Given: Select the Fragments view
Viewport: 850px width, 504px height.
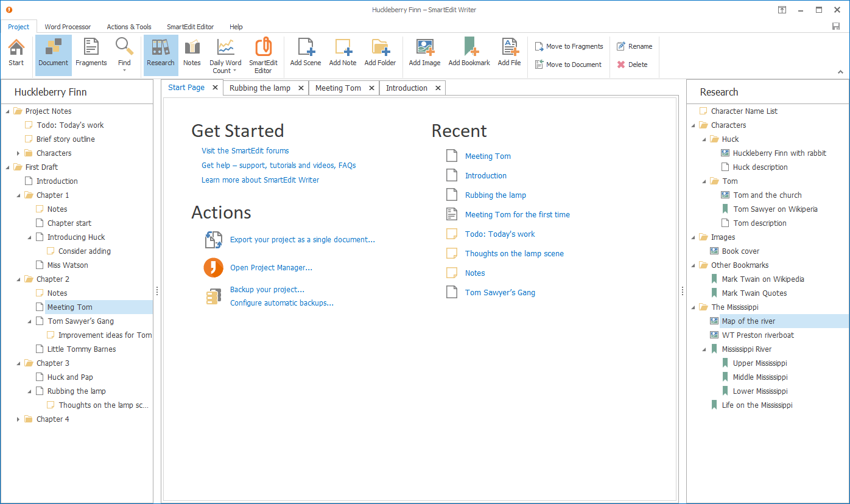Looking at the screenshot, I should click(x=91, y=55).
